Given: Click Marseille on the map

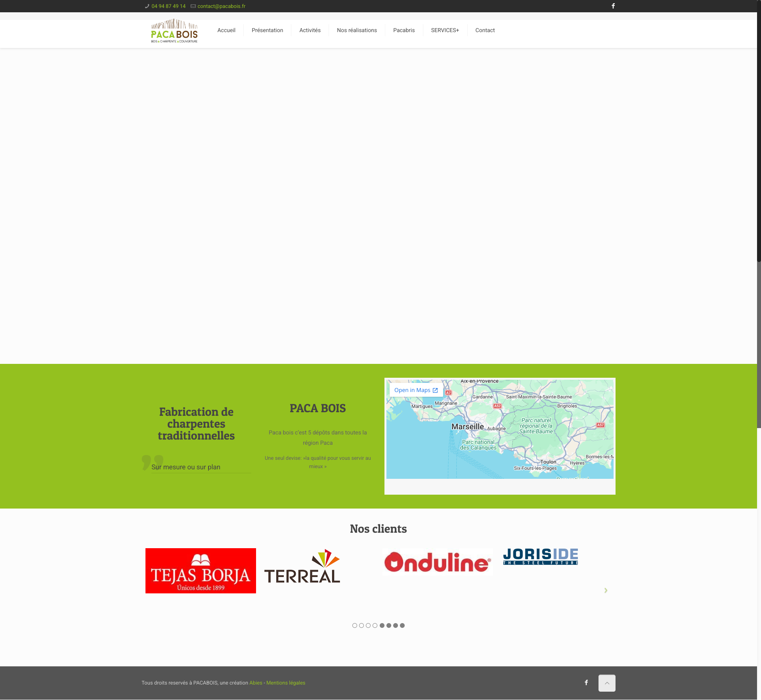Looking at the screenshot, I should (468, 427).
